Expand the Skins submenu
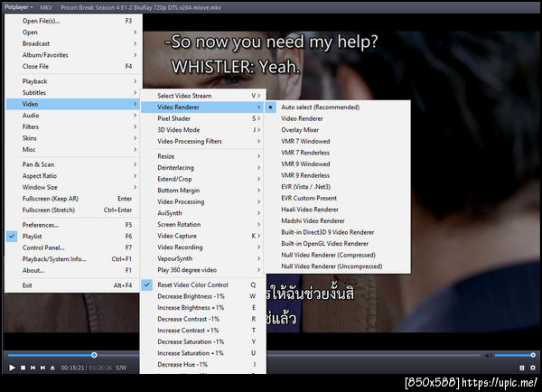The image size is (542, 392). (72, 138)
